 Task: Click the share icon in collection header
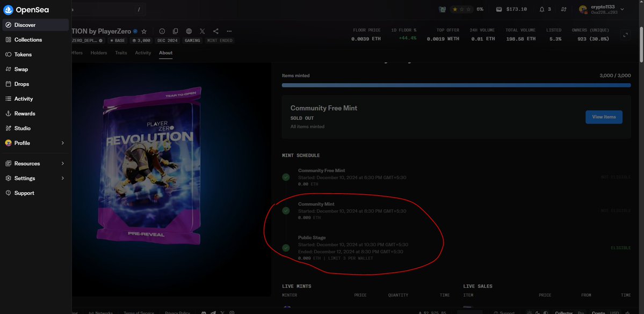pos(215,31)
